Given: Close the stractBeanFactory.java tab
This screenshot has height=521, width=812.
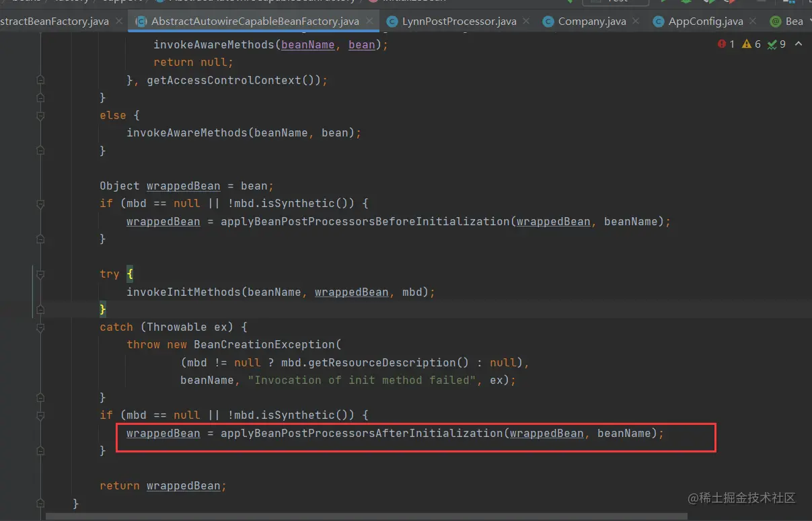Looking at the screenshot, I should [119, 22].
